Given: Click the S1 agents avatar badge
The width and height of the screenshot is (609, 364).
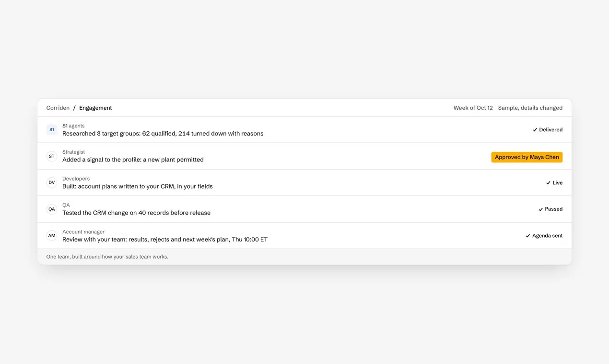Looking at the screenshot, I should coord(52,130).
